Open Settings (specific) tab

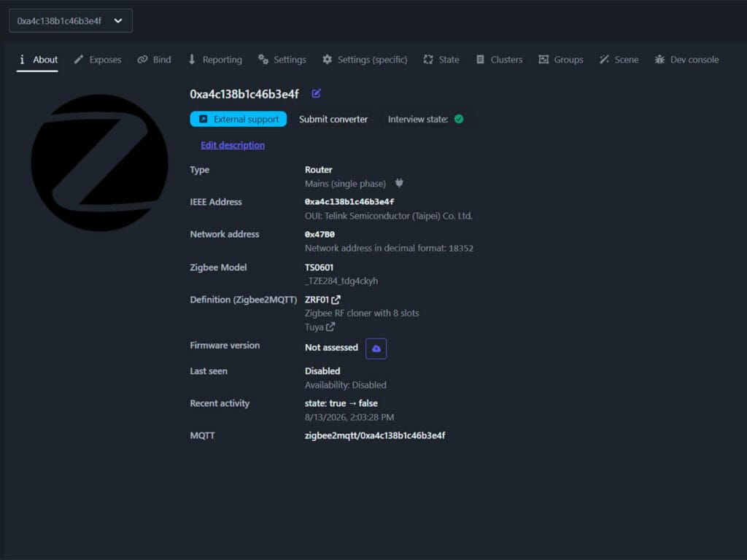(x=365, y=60)
